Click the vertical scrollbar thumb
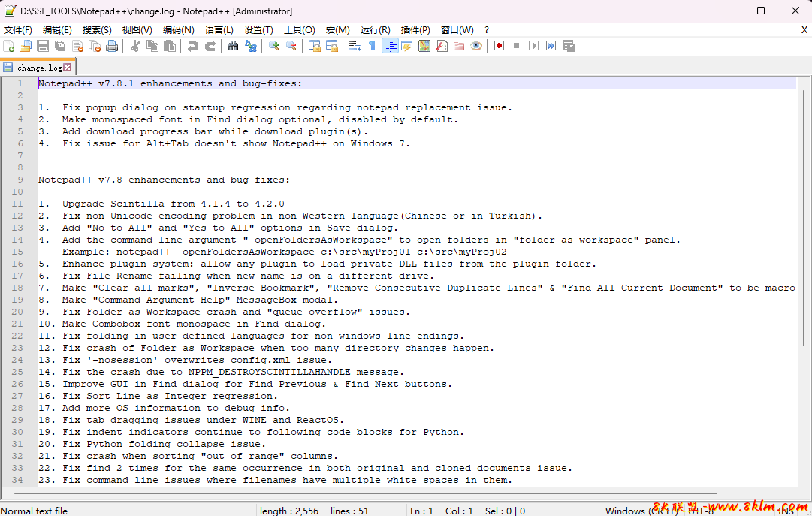This screenshot has height=516, width=812. 804,218
